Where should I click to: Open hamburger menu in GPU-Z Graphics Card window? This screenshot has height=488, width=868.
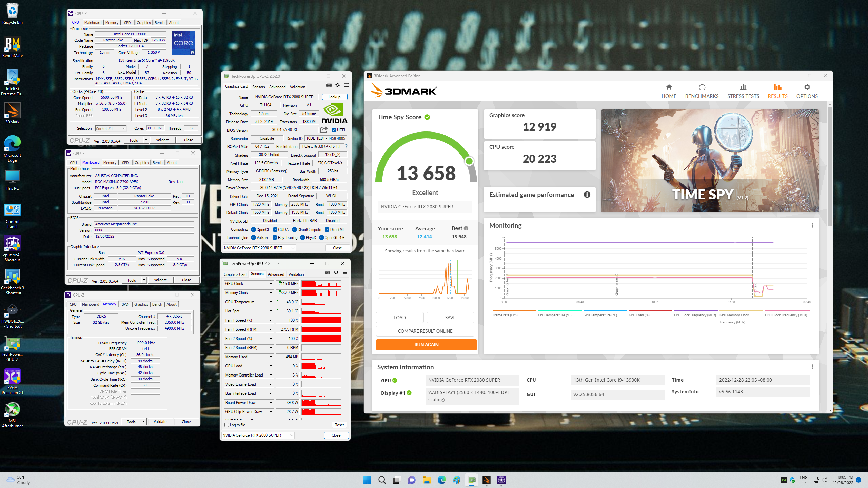(x=346, y=85)
